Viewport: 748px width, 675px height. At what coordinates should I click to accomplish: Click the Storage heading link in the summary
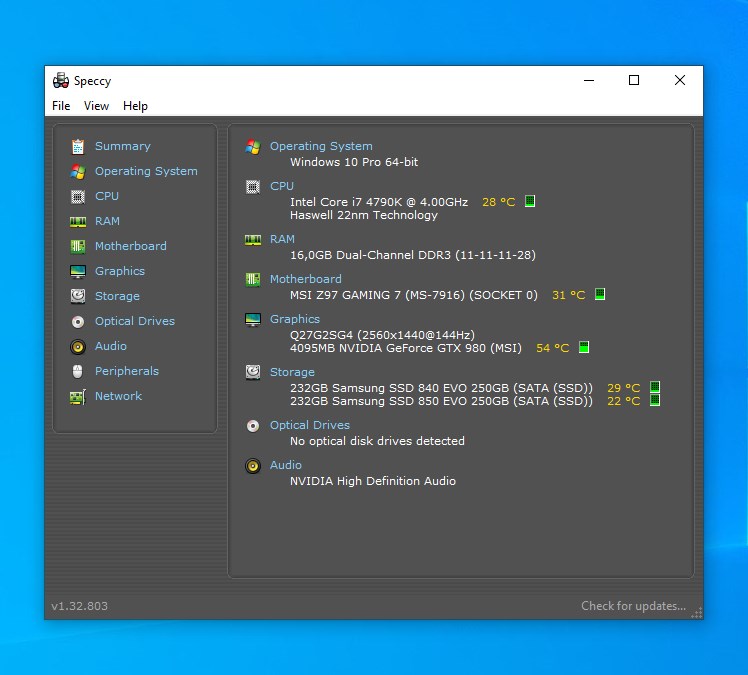(292, 372)
